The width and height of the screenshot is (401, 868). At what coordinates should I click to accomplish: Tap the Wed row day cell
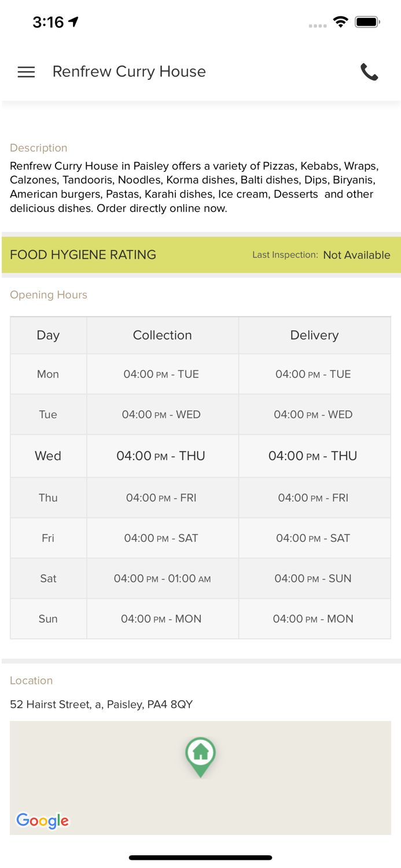pos(48,456)
